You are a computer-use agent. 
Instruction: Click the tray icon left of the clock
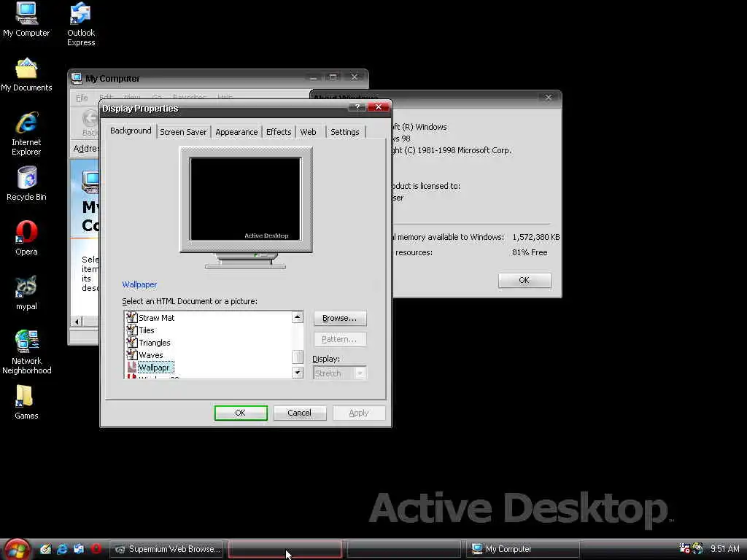pos(697,548)
